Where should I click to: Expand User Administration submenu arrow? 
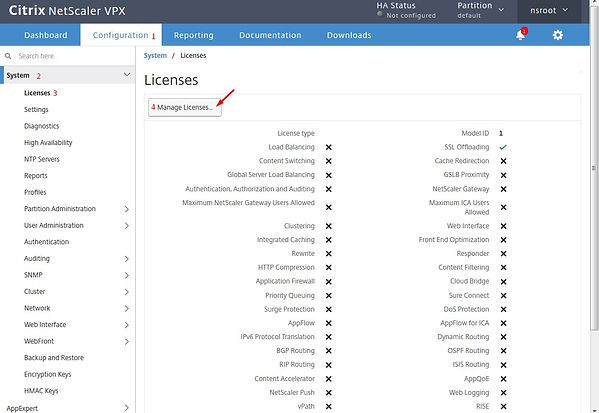(127, 226)
